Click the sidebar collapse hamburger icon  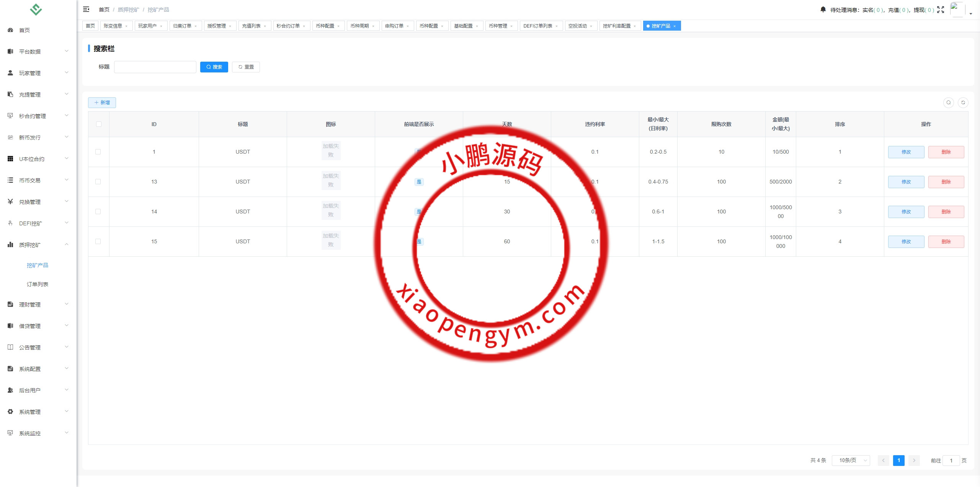[x=86, y=9]
